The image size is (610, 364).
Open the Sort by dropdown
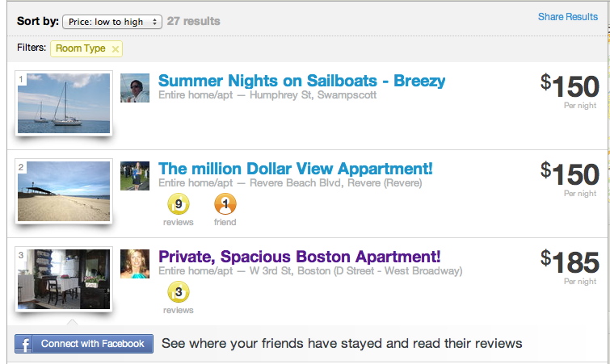coord(111,21)
